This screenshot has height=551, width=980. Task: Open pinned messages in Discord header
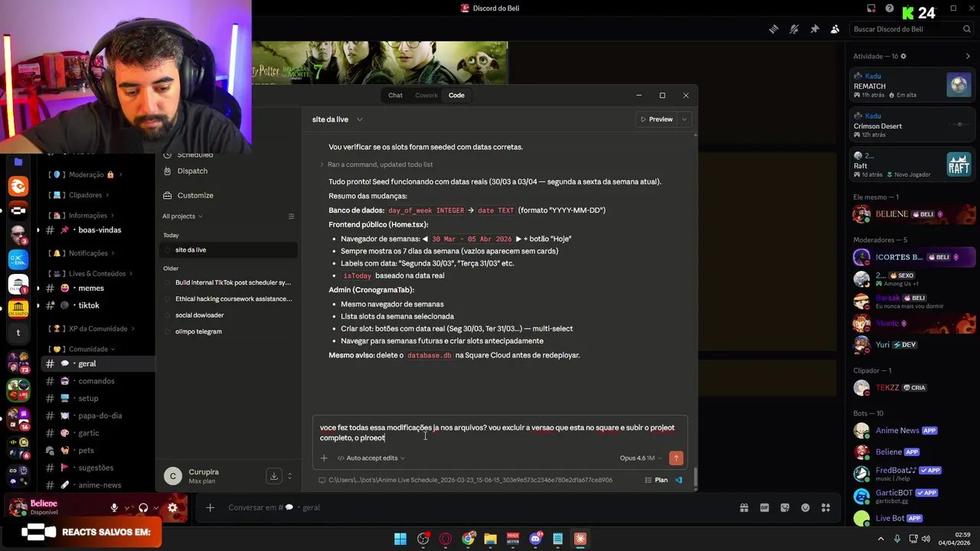click(x=815, y=29)
